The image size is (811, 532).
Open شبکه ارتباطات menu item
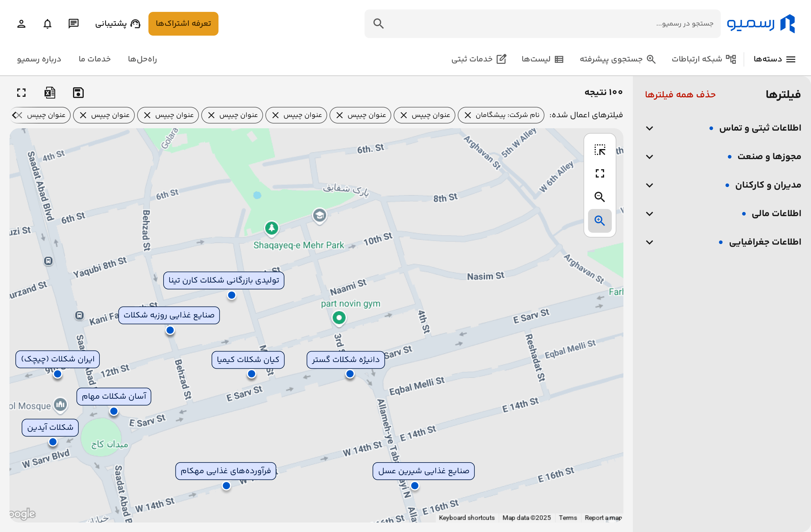click(x=704, y=59)
